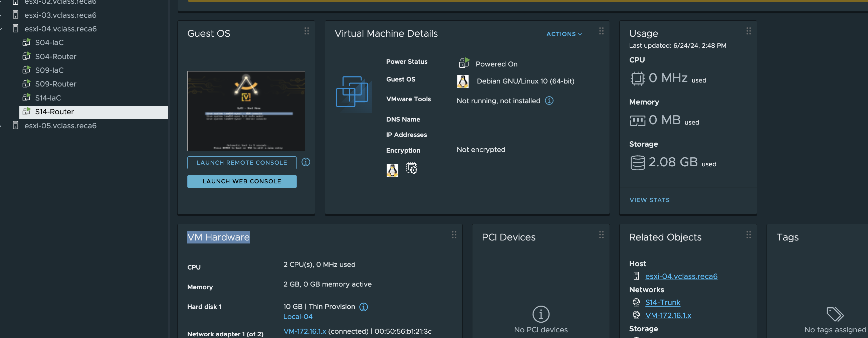Viewport: 868px width, 338px height.
Task: Select S09-Router in the inventory tree
Action: [x=56, y=84]
